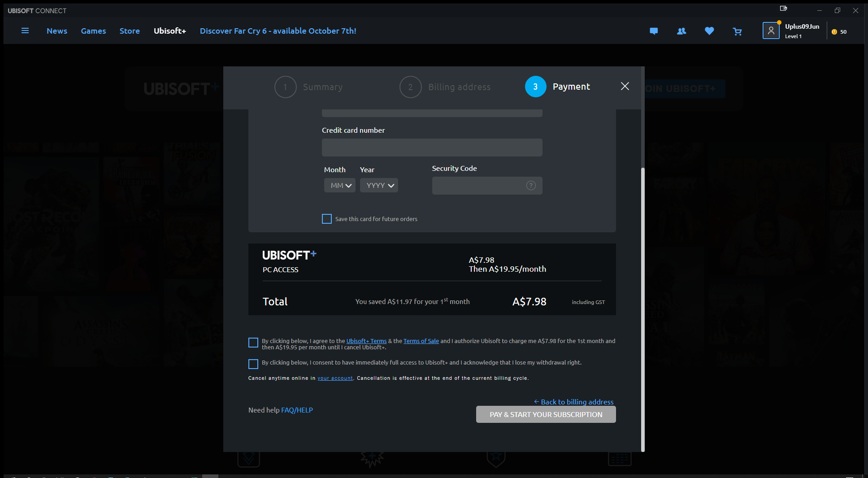The image size is (868, 478).
Task: Check the Ubisoft+ Terms agreement box
Action: tap(253, 343)
